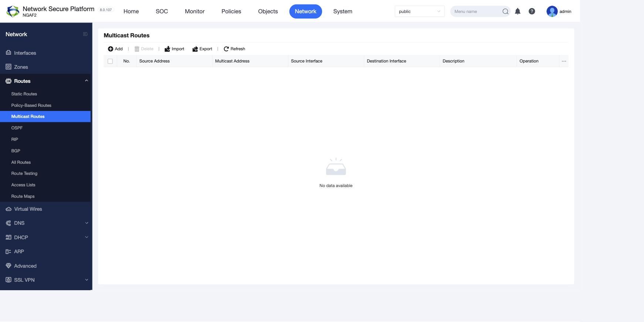Open the help question mark icon
644x322 pixels.
(x=532, y=11)
